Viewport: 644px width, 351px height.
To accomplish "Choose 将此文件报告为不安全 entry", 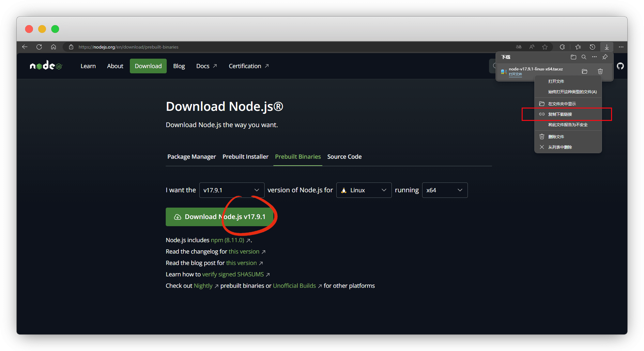I will pos(568,125).
